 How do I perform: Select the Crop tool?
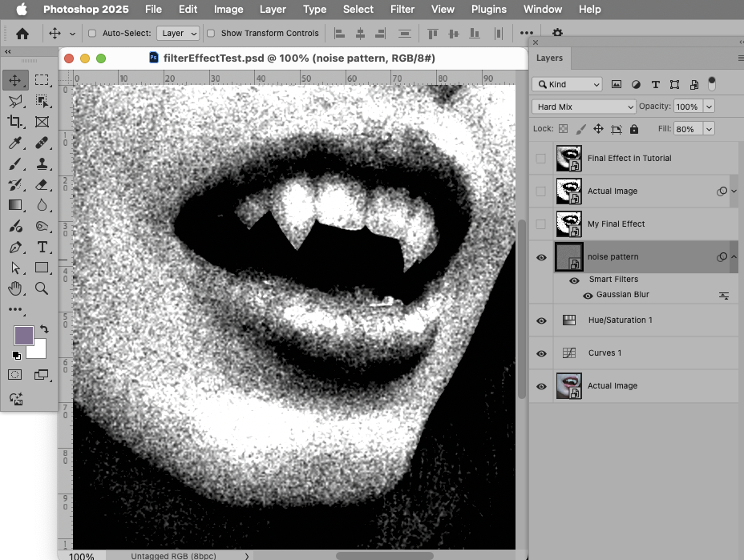pyautogui.click(x=16, y=122)
